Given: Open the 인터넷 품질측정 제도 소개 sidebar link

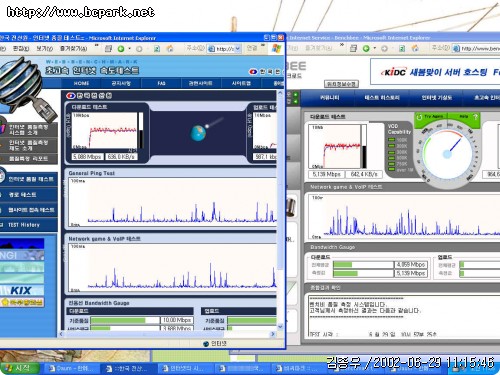Looking at the screenshot, I should tap(28, 145).
